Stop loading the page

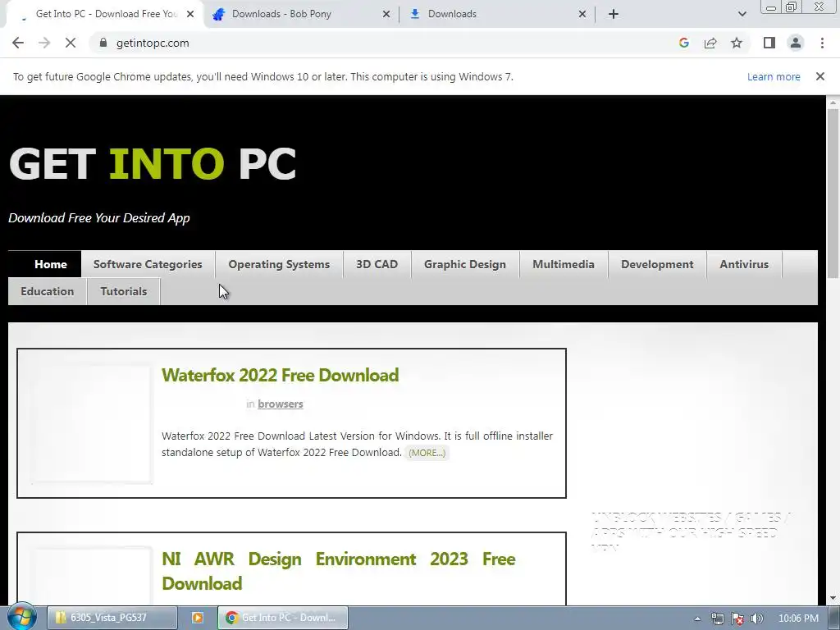pyautogui.click(x=71, y=43)
